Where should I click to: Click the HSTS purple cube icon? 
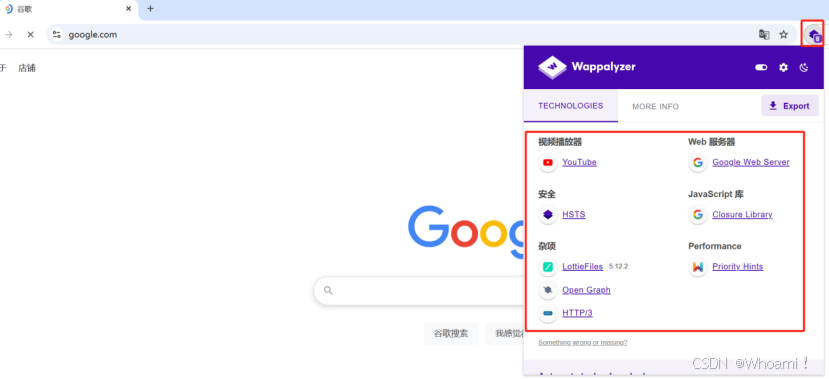(x=548, y=215)
